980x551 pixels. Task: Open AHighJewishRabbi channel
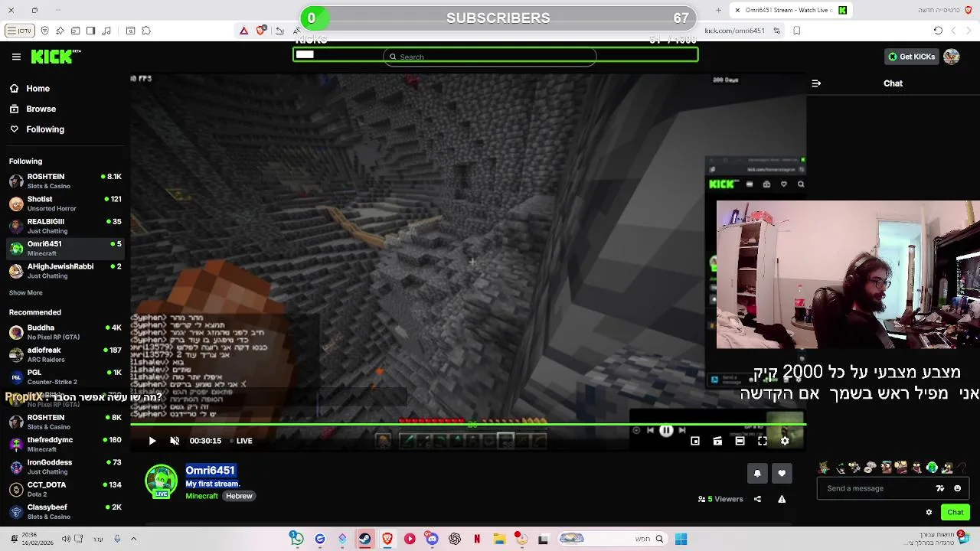pos(65,271)
